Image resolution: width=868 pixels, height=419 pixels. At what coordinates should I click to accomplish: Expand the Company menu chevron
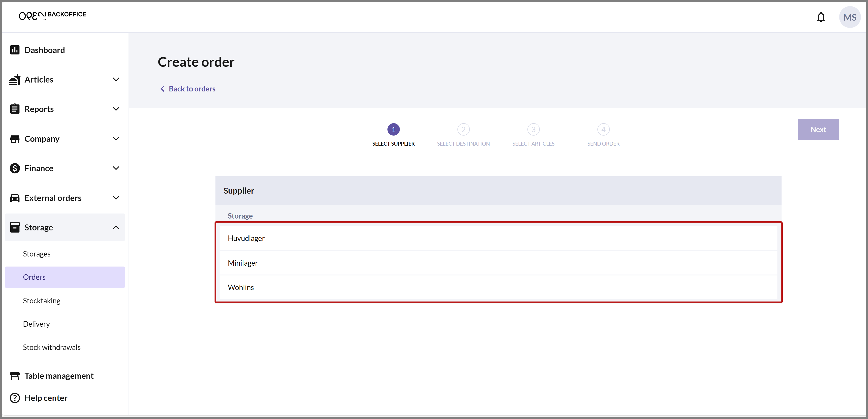click(116, 139)
